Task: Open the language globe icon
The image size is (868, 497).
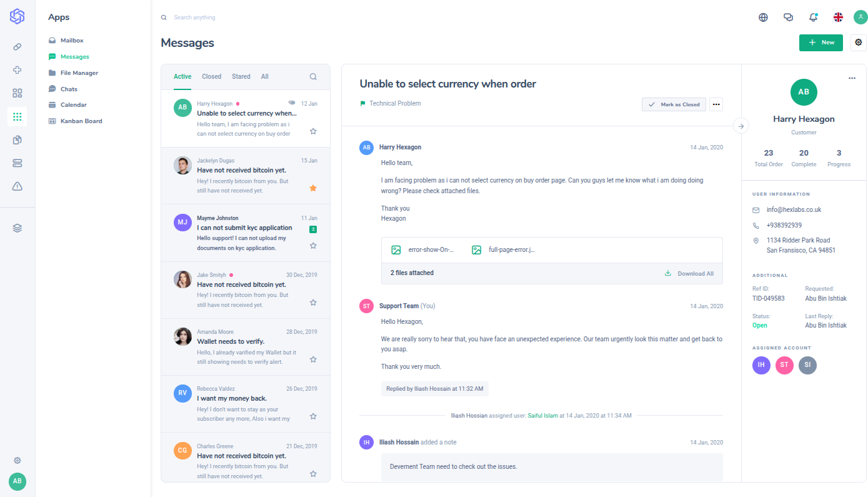Action: pos(763,18)
